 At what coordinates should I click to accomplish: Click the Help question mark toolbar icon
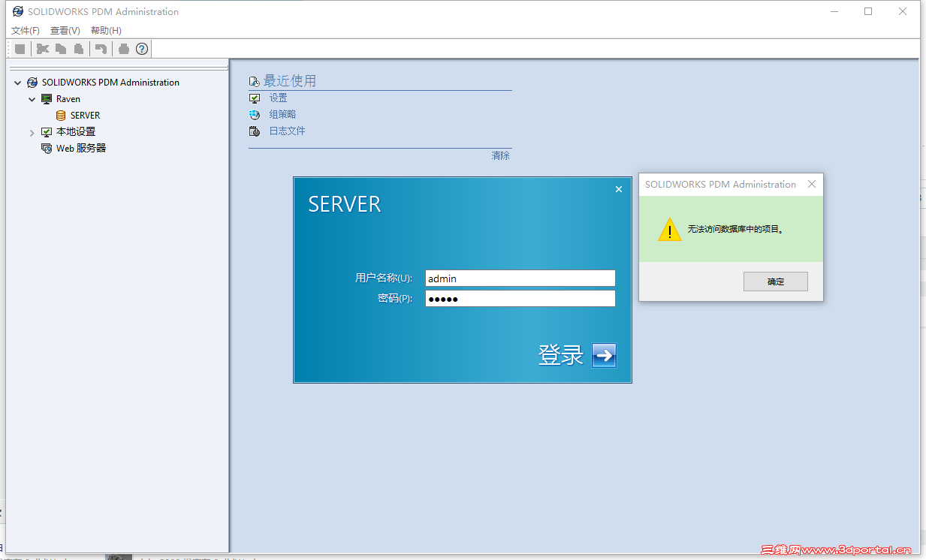[142, 49]
